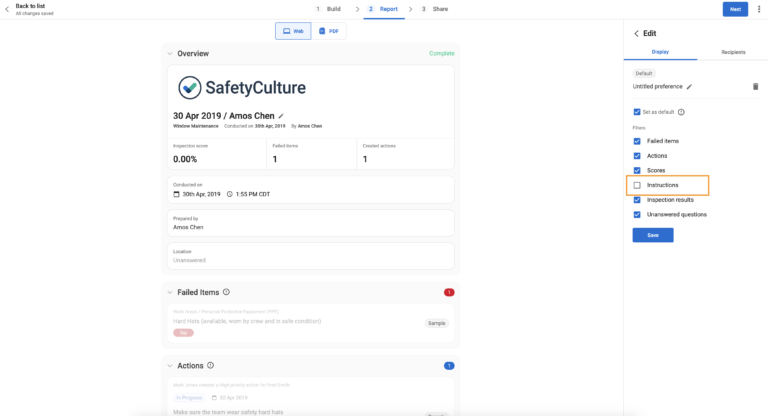Uncheck the Unanswered questions filter
The height and width of the screenshot is (416, 768).
pyautogui.click(x=637, y=215)
